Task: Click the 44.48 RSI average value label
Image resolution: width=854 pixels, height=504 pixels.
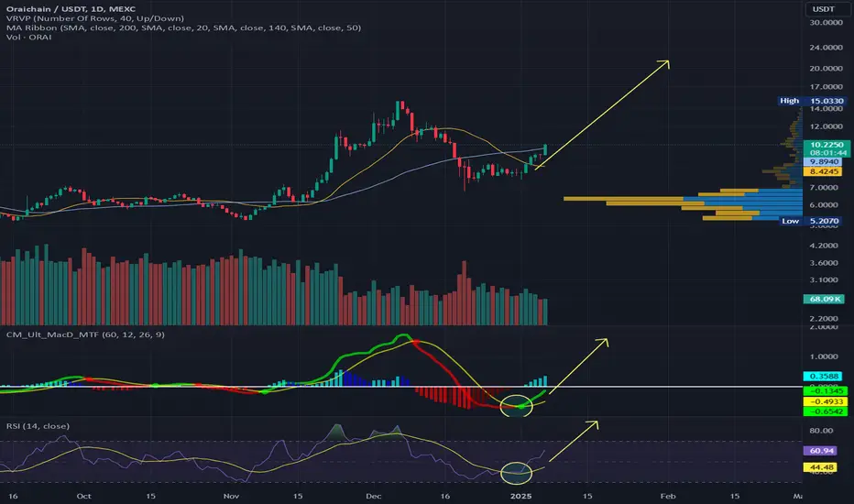Action: (821, 467)
